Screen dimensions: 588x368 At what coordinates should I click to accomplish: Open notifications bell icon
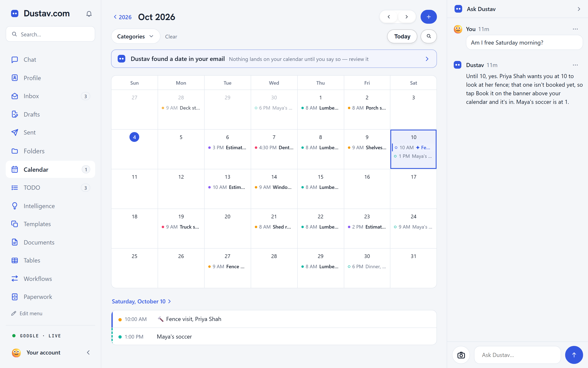coord(89,14)
